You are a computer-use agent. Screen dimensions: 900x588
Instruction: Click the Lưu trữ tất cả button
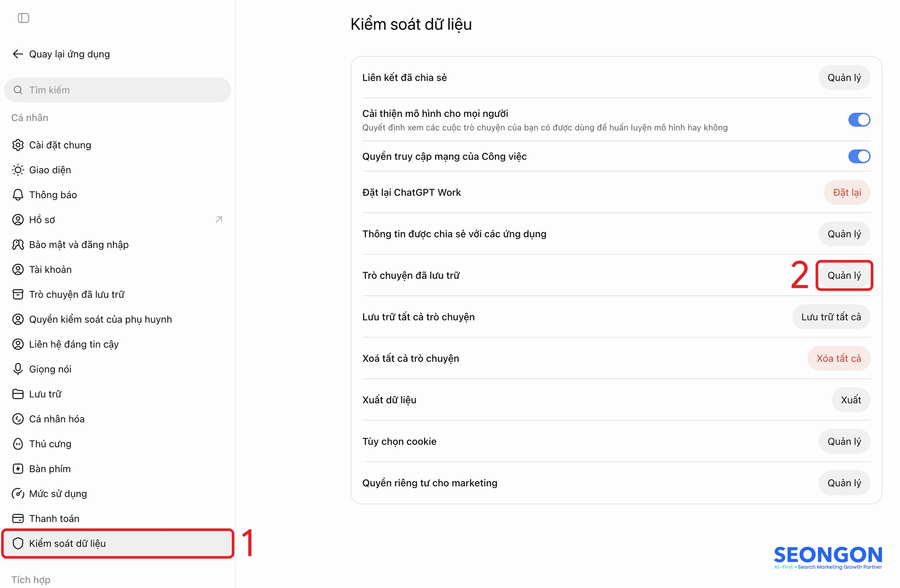tap(831, 317)
